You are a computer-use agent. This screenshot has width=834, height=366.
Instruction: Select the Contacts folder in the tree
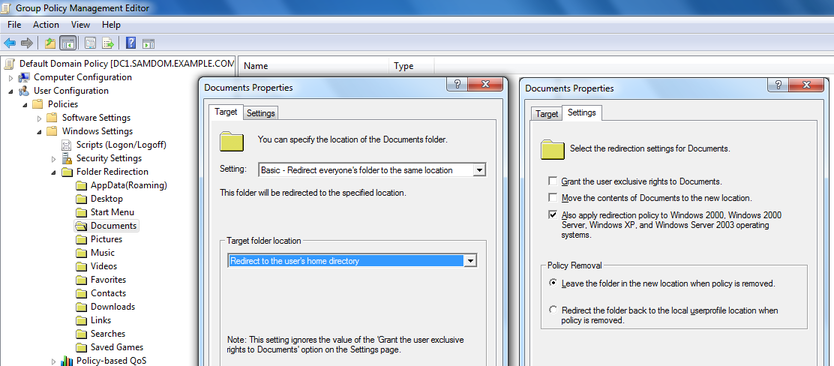coord(108,294)
